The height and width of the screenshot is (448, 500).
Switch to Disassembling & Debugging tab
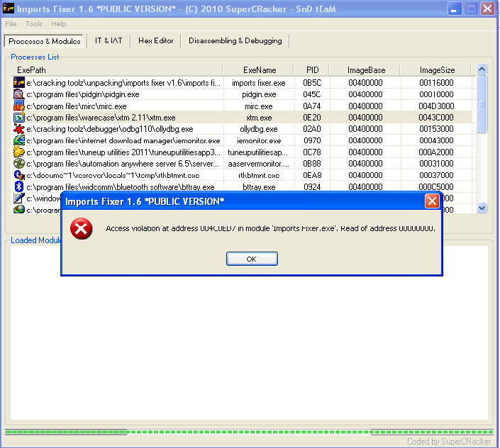click(x=235, y=41)
